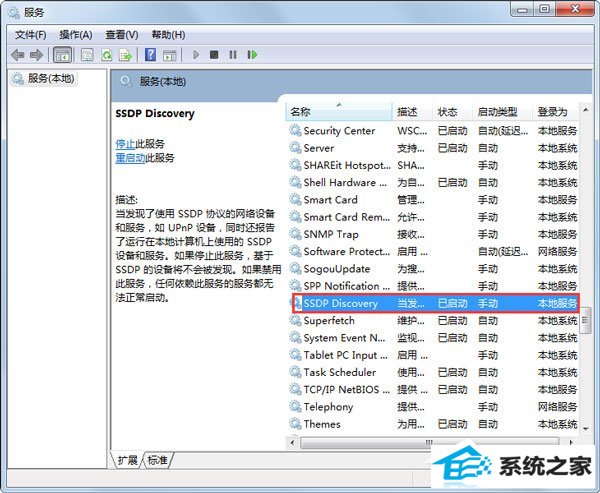Click the 停止 this service link
Viewport: 600px width, 493px height.
125,144
